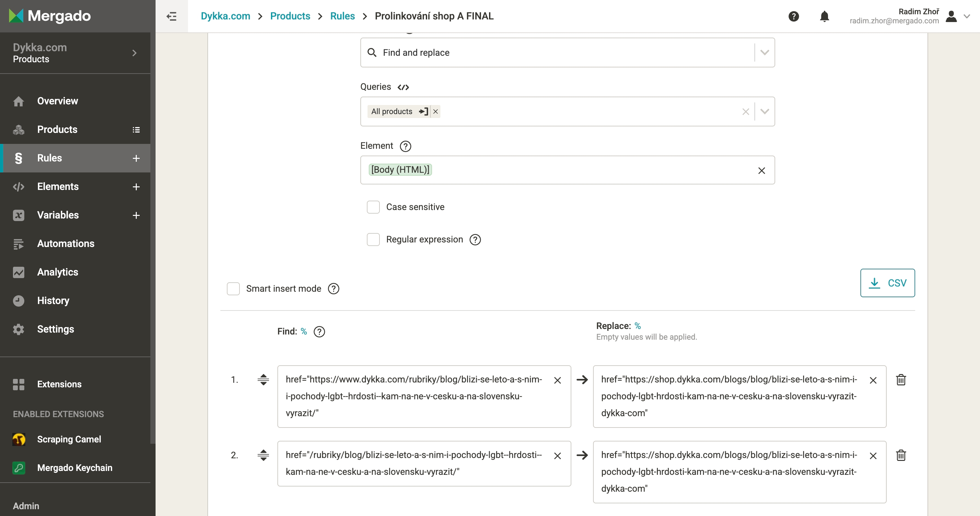Viewport: 980px width, 516px height.
Task: Open Products list view icon in sidebar
Action: 136,130
